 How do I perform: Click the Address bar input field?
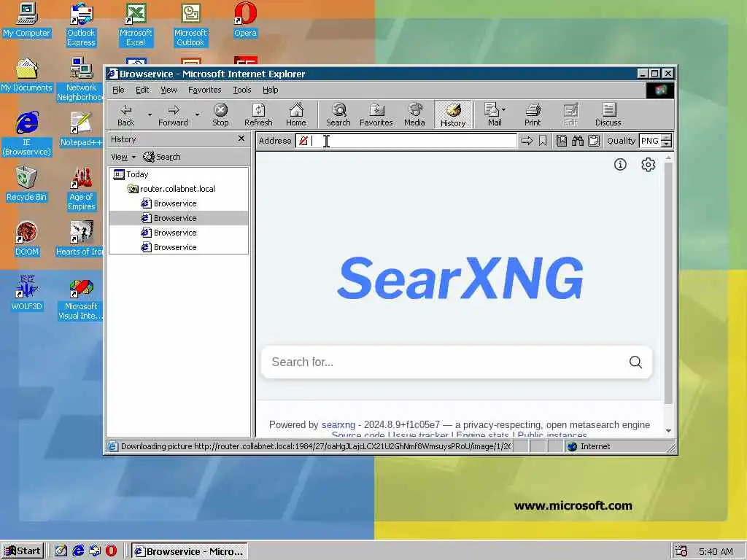click(406, 141)
